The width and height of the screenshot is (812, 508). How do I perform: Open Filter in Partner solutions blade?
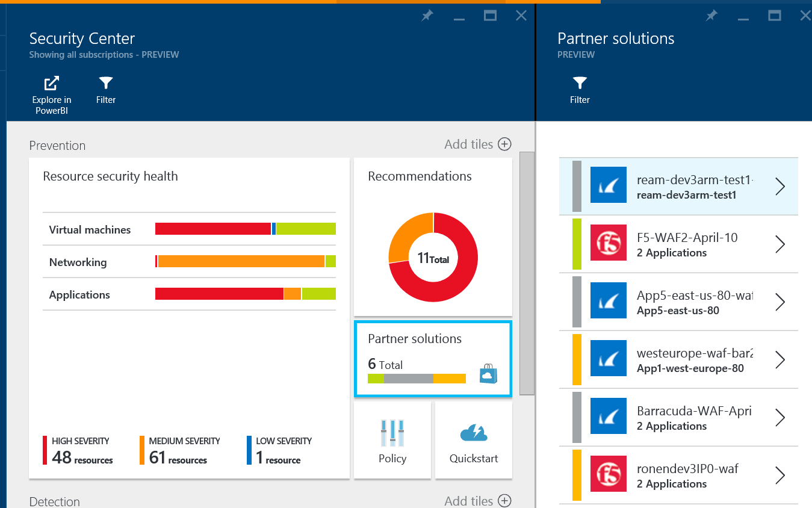click(x=580, y=90)
